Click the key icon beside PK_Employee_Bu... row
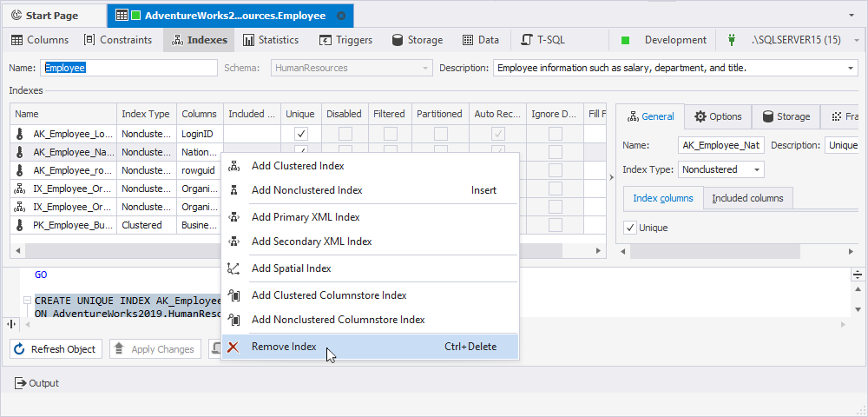Viewport: 868px width, 417px height. (19, 225)
